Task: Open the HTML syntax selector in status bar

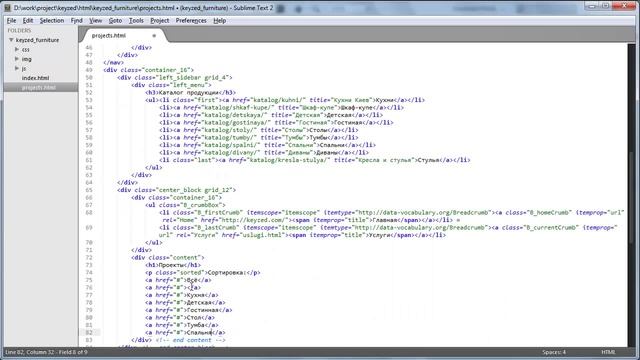Action: point(608,352)
